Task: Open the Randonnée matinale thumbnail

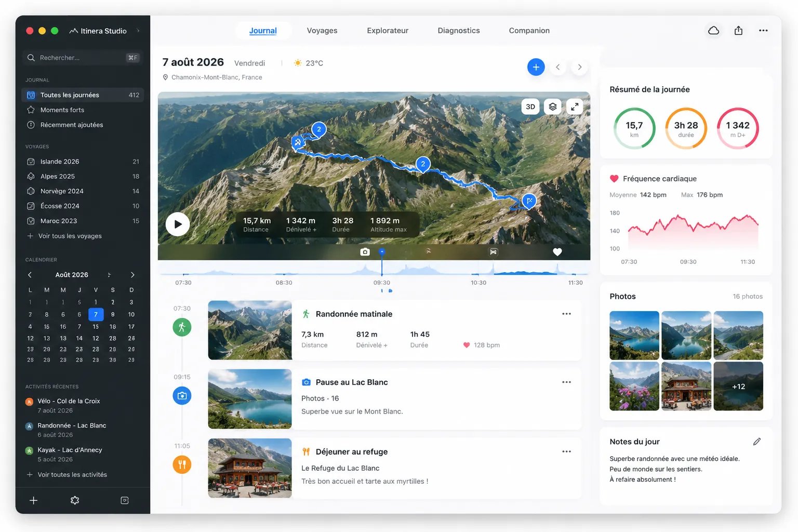Action: click(x=250, y=330)
